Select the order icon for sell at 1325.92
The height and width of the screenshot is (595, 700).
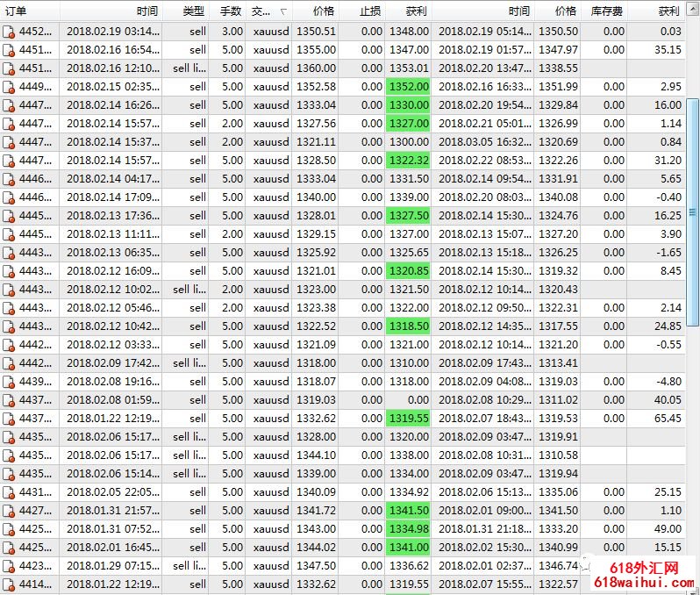coord(9,253)
